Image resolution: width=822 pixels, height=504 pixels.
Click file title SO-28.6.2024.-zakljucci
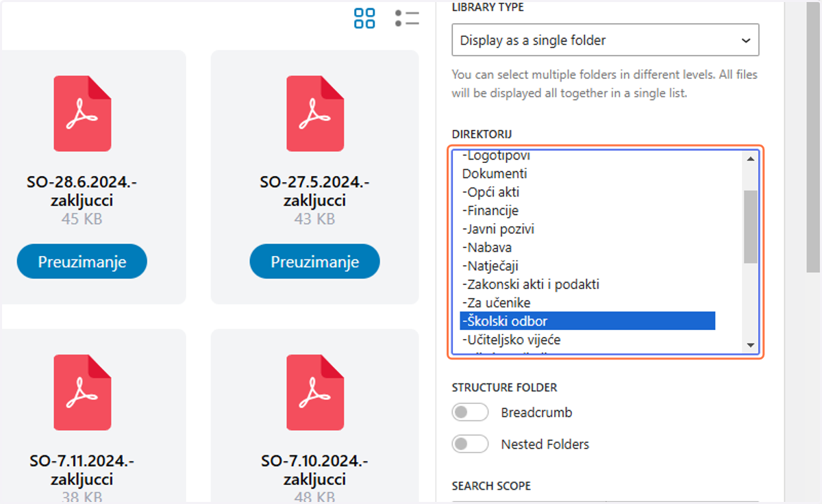[x=82, y=192]
